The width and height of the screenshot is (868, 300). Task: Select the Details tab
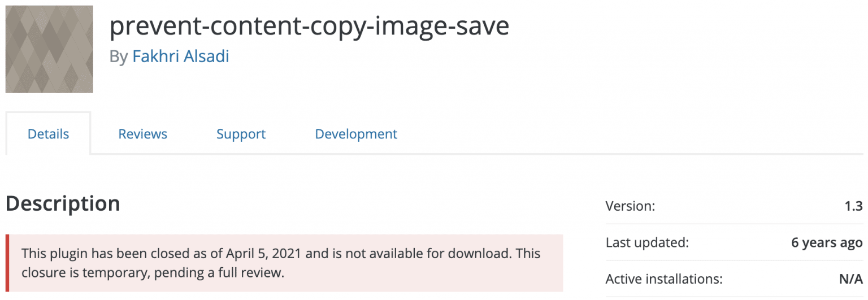(x=49, y=134)
